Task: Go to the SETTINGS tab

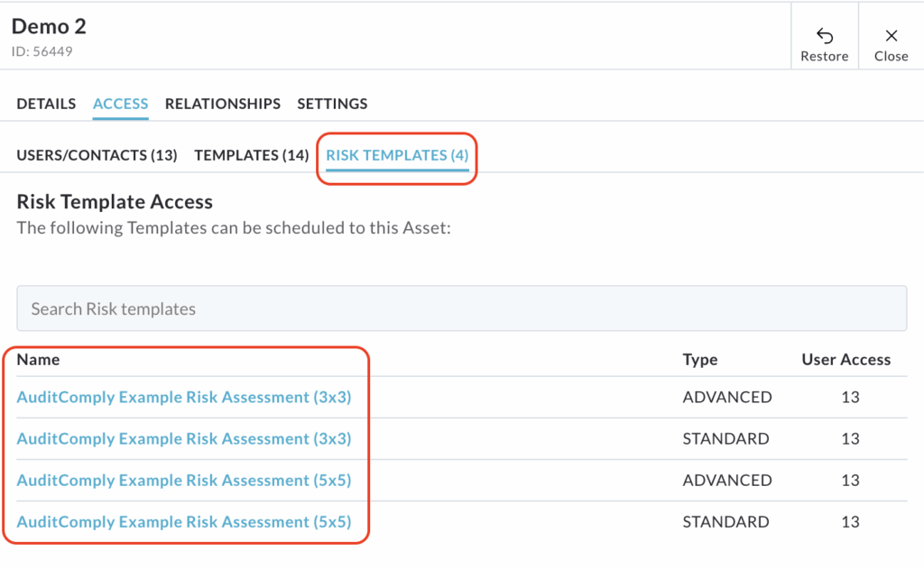Action: click(332, 104)
